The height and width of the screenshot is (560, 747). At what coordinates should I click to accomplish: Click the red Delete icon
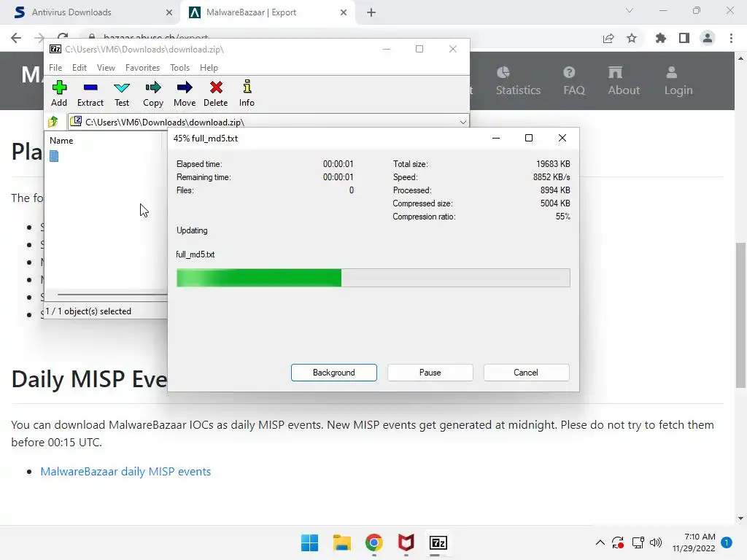coord(216,94)
